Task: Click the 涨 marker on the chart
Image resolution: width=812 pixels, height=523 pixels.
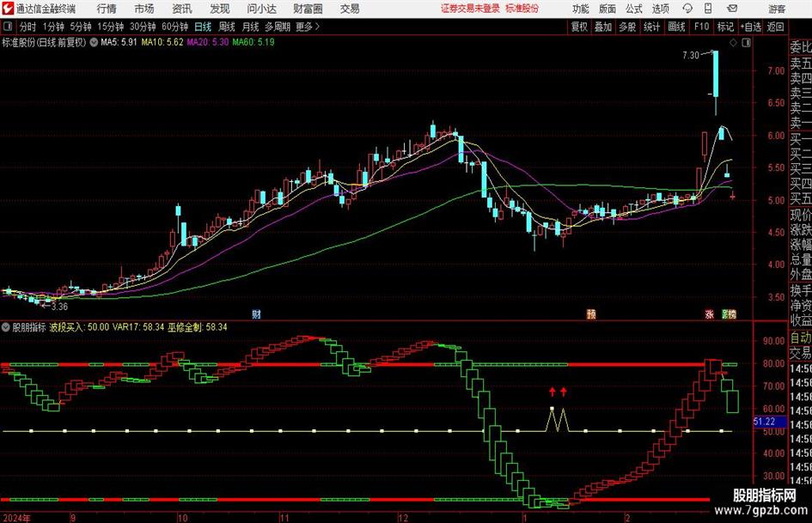Action: coord(709,314)
